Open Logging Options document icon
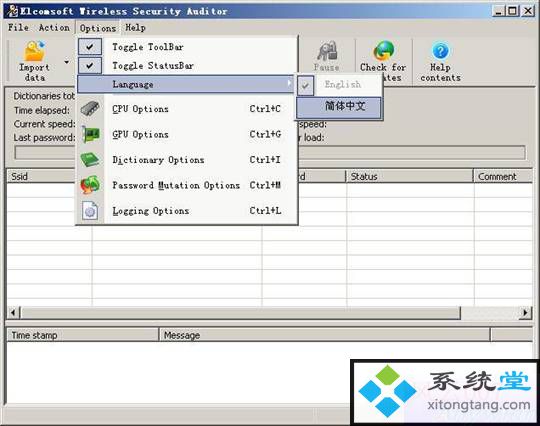Image resolution: width=540 pixels, height=426 pixels. coord(90,210)
